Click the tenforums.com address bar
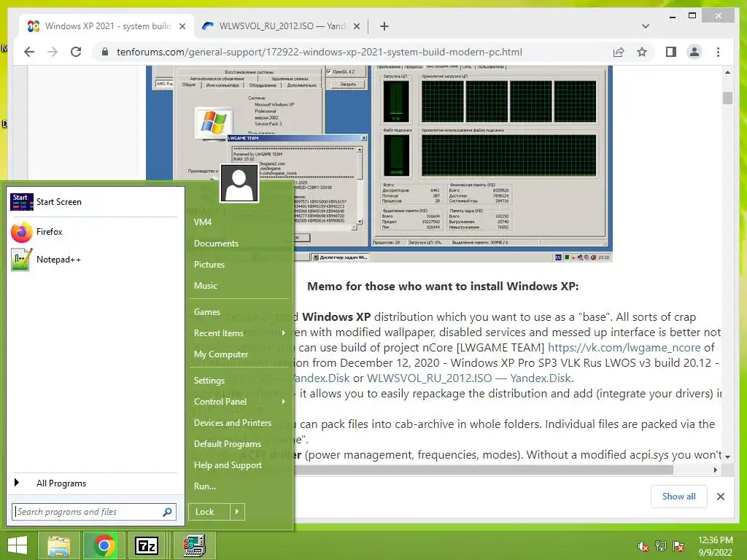This screenshot has height=560, width=747. point(320,52)
